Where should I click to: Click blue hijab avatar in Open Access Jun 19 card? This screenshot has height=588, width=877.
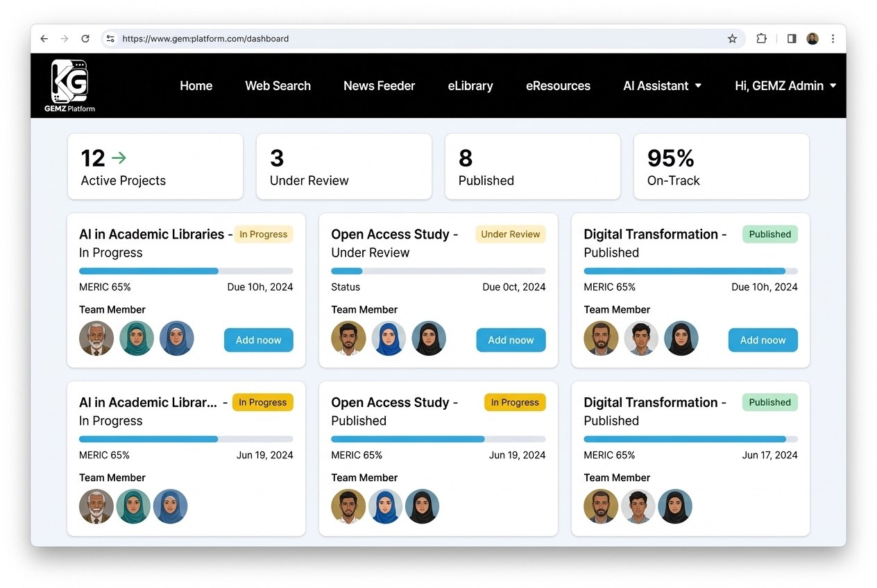(x=385, y=506)
